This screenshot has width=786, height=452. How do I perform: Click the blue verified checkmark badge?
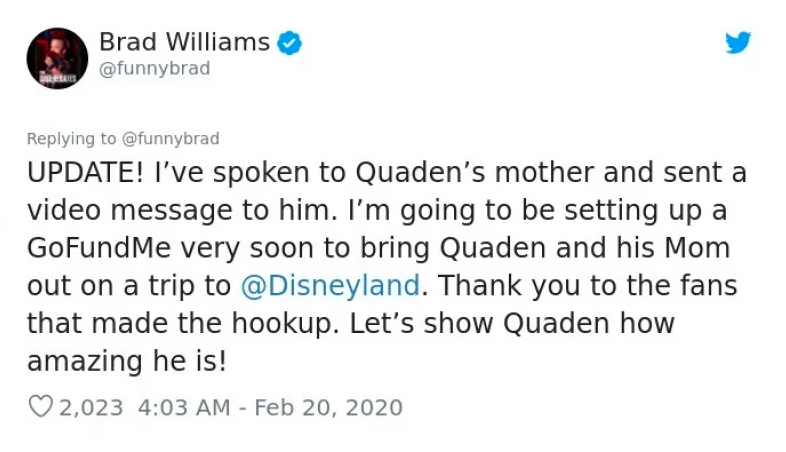[x=290, y=43]
